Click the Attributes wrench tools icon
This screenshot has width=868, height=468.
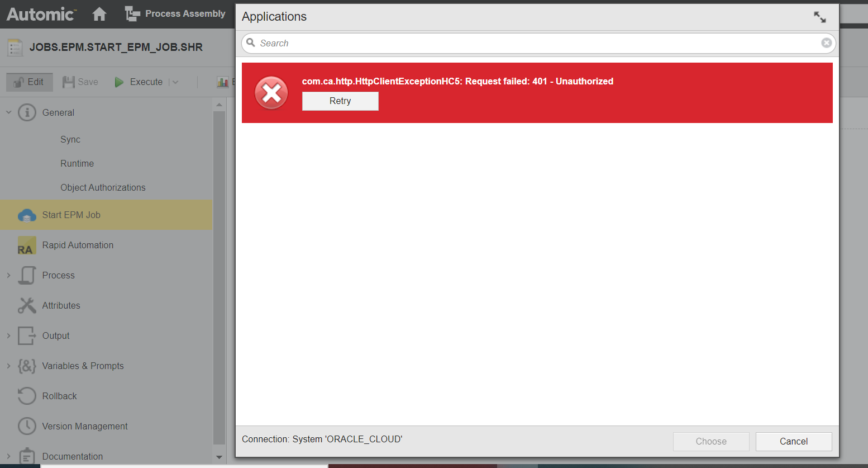click(26, 305)
